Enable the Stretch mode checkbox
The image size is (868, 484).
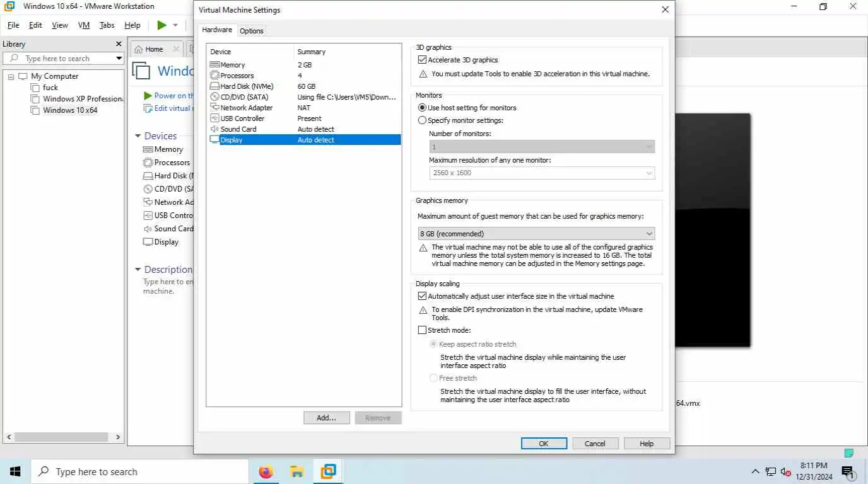pyautogui.click(x=423, y=330)
